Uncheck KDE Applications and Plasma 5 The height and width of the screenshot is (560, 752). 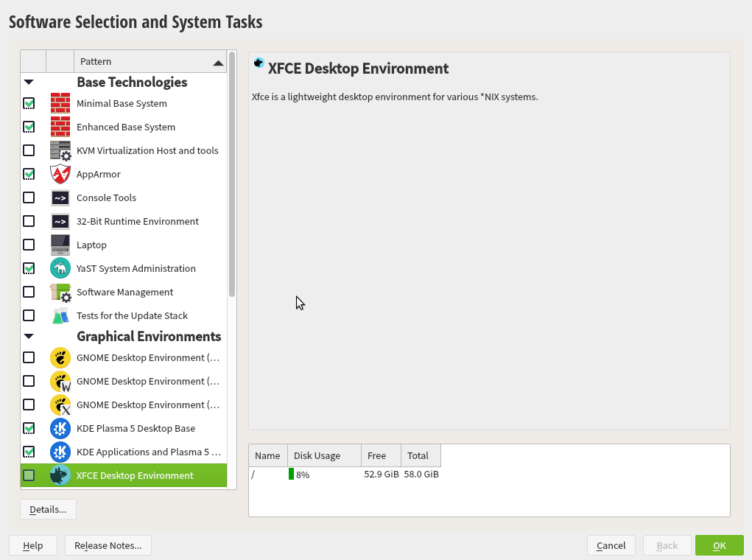29,452
